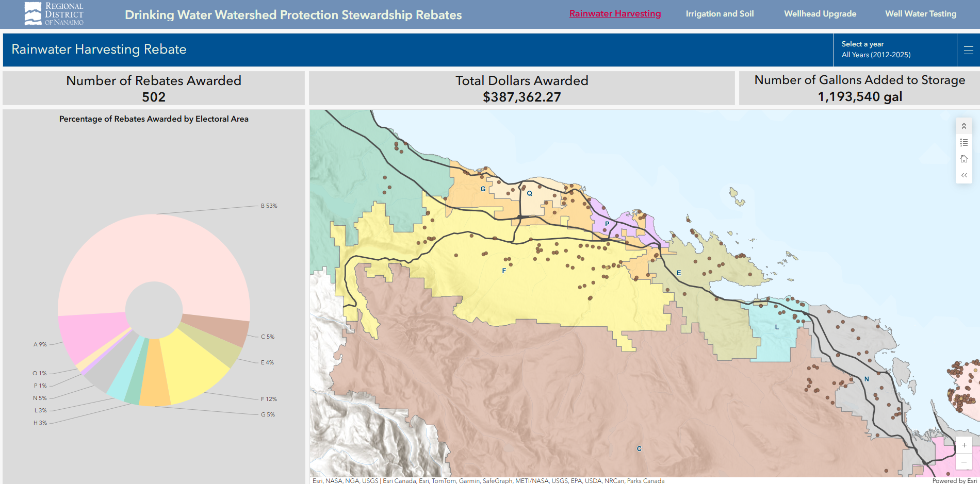Zoom out using the minus icon
The width and height of the screenshot is (980, 484).
pyautogui.click(x=964, y=462)
